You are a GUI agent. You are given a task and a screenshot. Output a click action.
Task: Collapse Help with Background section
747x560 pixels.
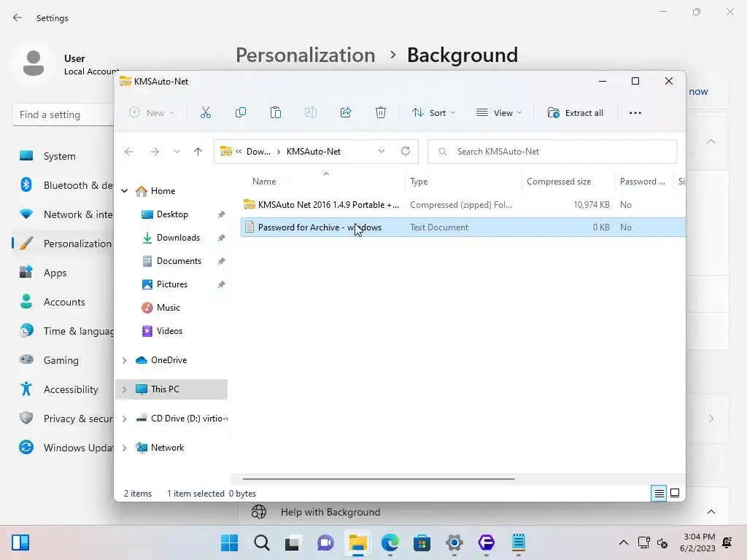point(711,512)
